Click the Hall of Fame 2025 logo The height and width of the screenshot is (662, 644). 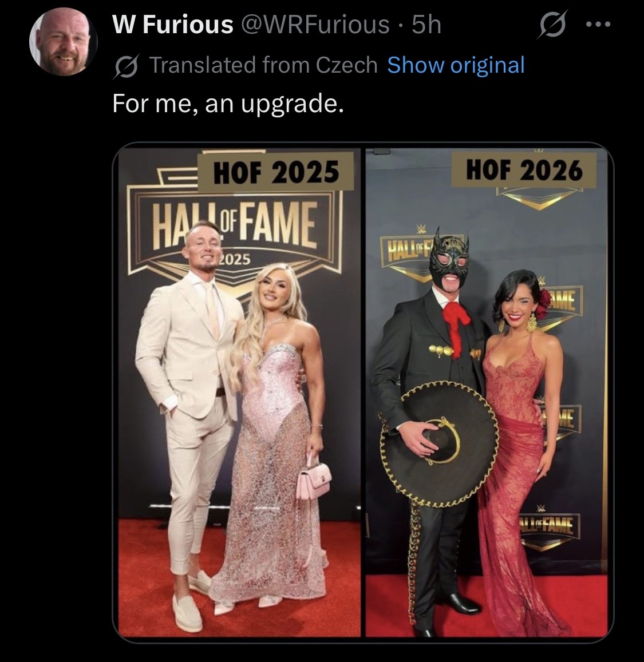pyautogui.click(x=235, y=232)
